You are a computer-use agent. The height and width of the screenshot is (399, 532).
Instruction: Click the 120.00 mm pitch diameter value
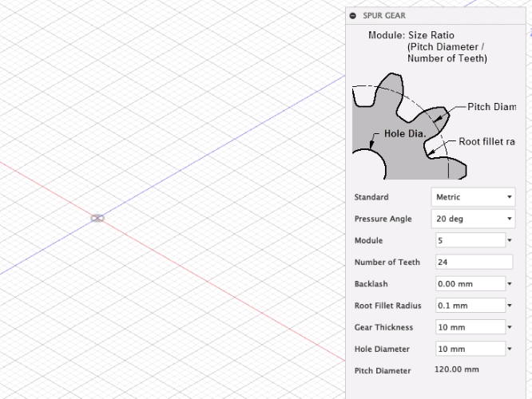(457, 369)
